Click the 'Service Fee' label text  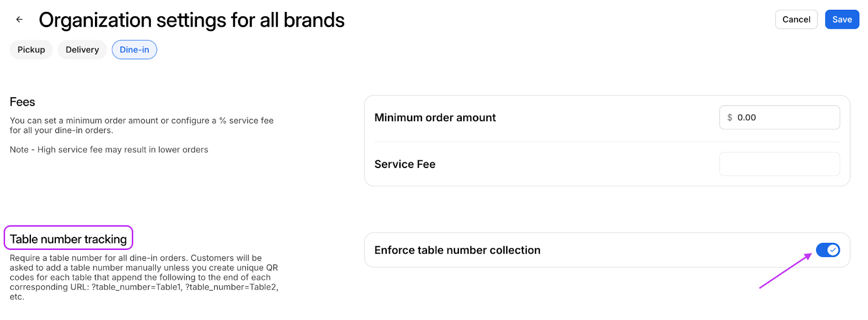(x=405, y=164)
